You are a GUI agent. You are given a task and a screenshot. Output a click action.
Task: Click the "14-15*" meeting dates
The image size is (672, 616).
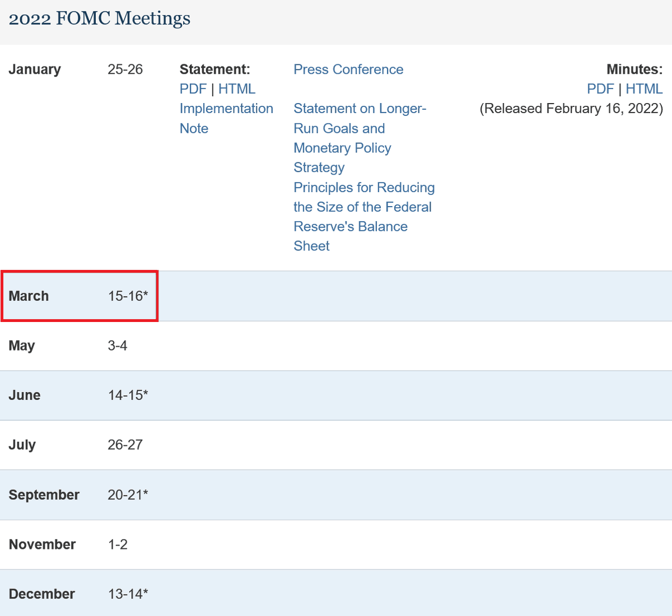[x=128, y=395]
